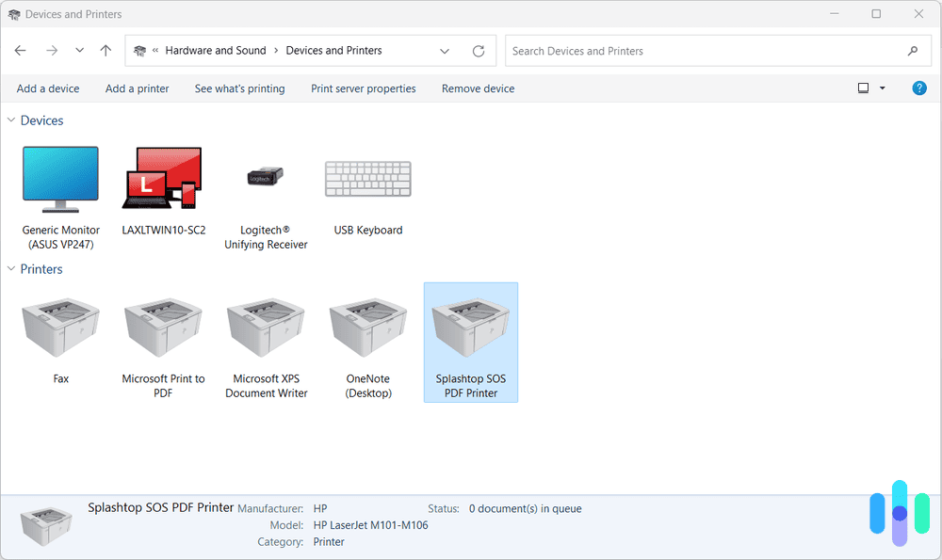Image resolution: width=942 pixels, height=560 pixels.
Task: Select the USB Keyboard device icon
Action: 367,179
